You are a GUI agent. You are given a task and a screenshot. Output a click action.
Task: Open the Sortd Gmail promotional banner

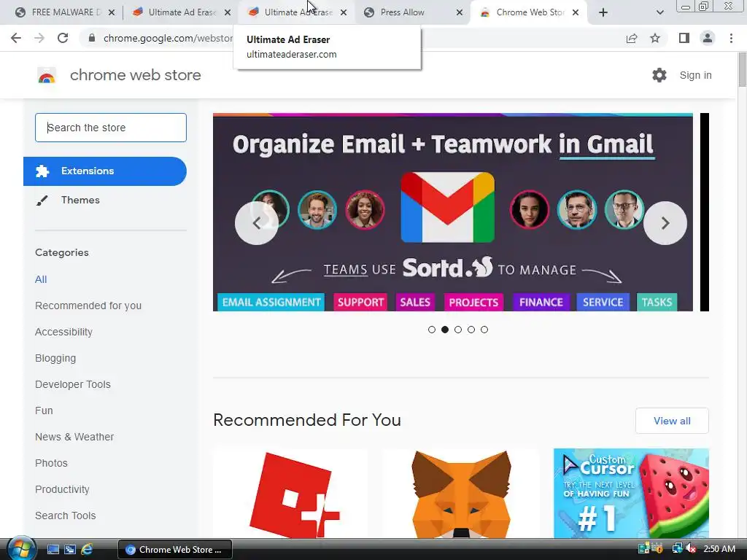[x=452, y=212]
